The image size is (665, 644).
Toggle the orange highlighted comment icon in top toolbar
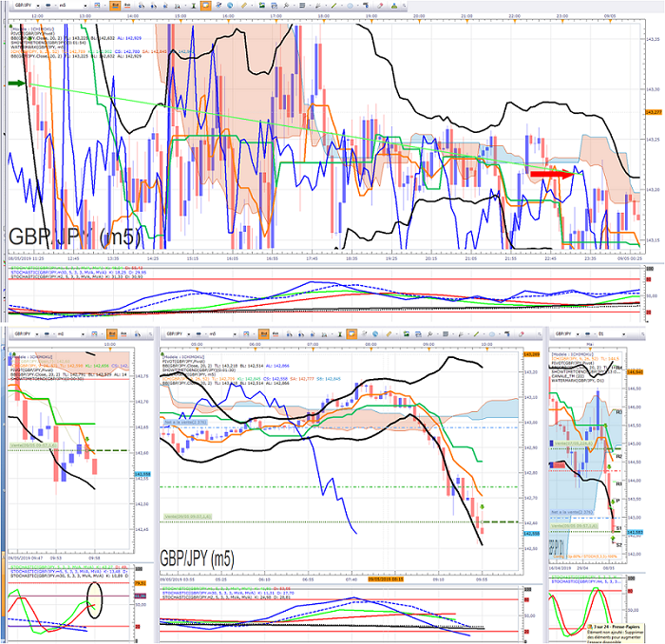click(206, 6)
